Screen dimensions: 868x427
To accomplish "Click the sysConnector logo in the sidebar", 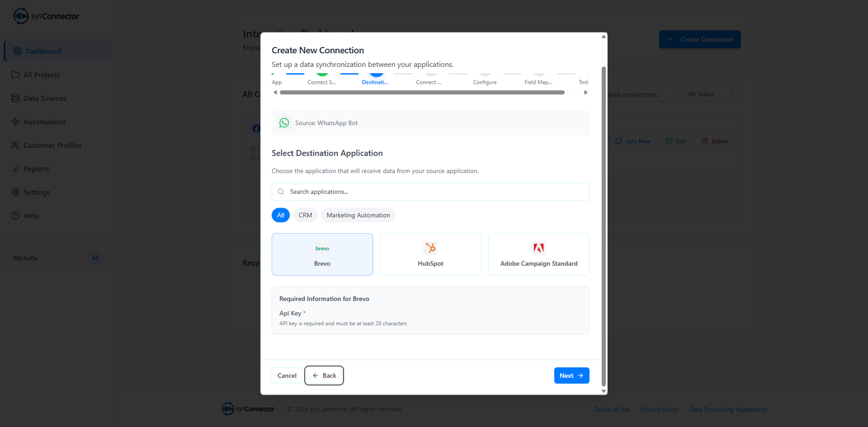I will pos(46,16).
